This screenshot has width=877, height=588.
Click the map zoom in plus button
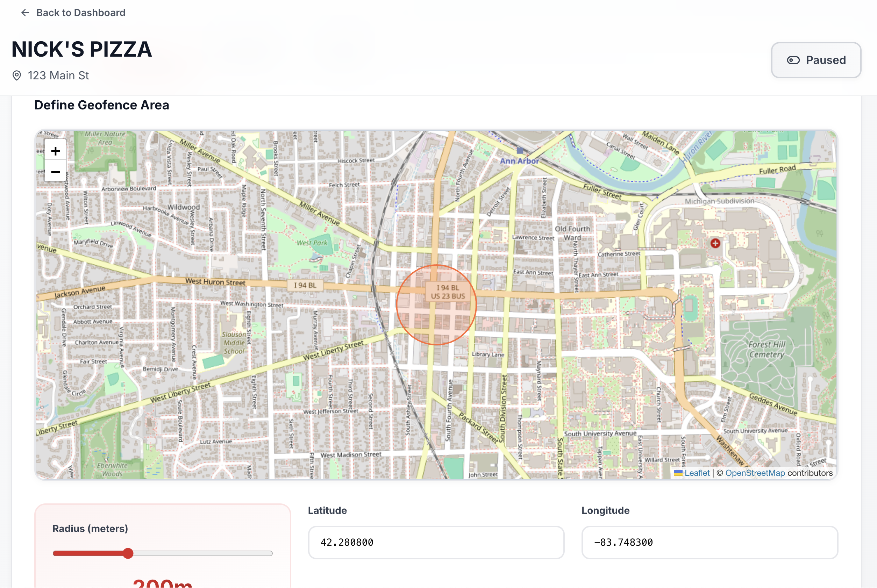pos(56,151)
